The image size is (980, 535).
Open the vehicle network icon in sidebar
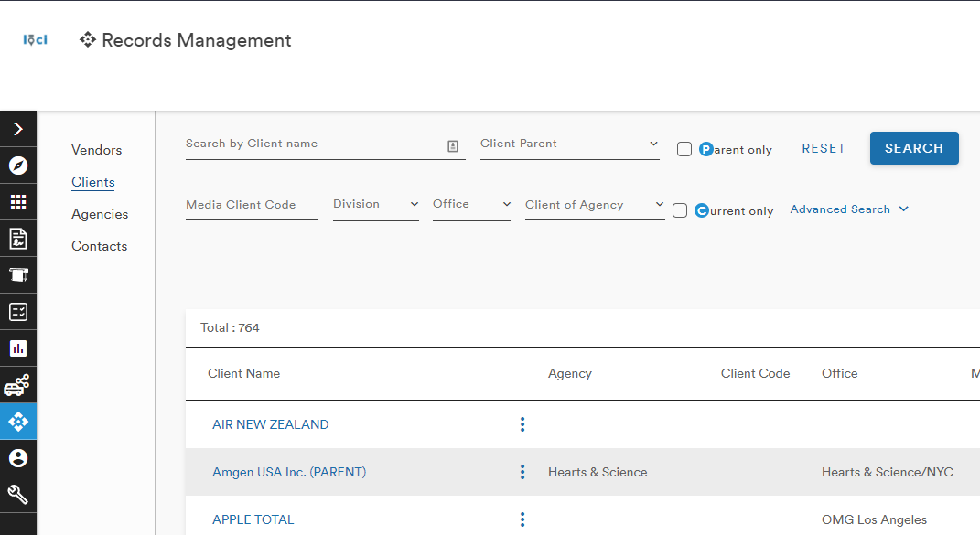point(18,385)
